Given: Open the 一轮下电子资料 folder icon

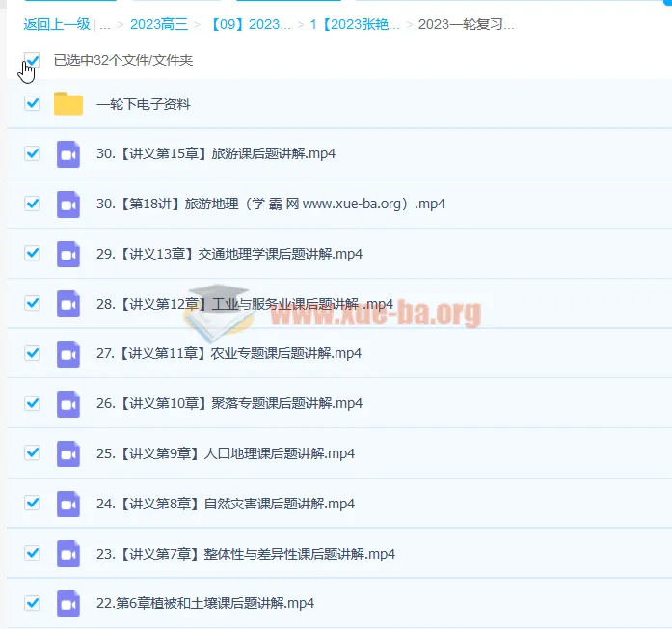Looking at the screenshot, I should tap(68, 104).
